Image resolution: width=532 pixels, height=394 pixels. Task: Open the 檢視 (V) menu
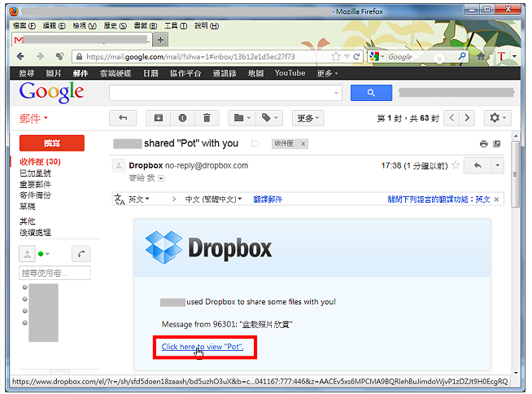click(x=85, y=26)
